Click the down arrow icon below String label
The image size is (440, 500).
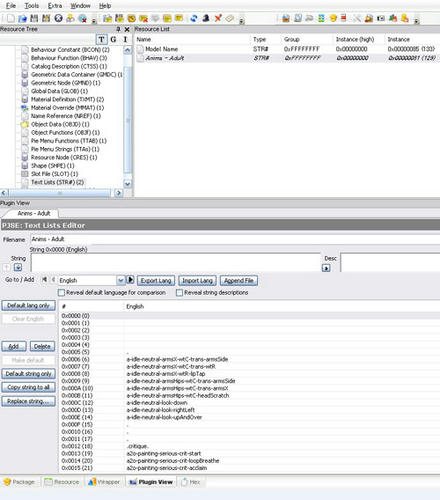coord(18,267)
